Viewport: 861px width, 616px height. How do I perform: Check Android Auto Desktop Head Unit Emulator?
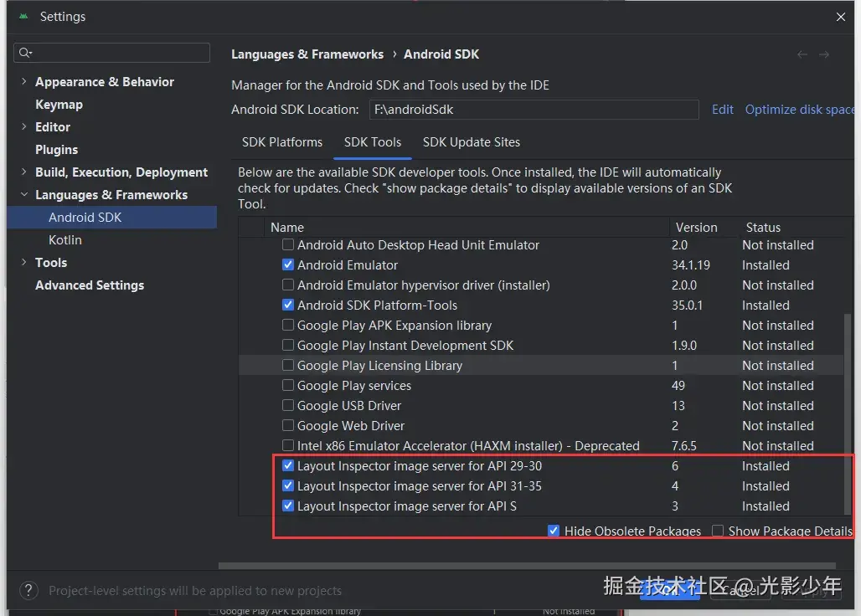coord(288,244)
